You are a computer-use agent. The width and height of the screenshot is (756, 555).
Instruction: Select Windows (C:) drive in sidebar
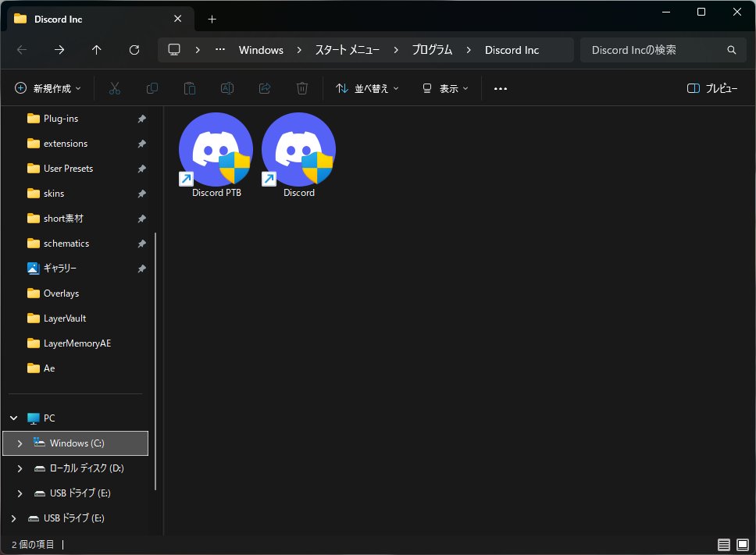tap(75, 443)
